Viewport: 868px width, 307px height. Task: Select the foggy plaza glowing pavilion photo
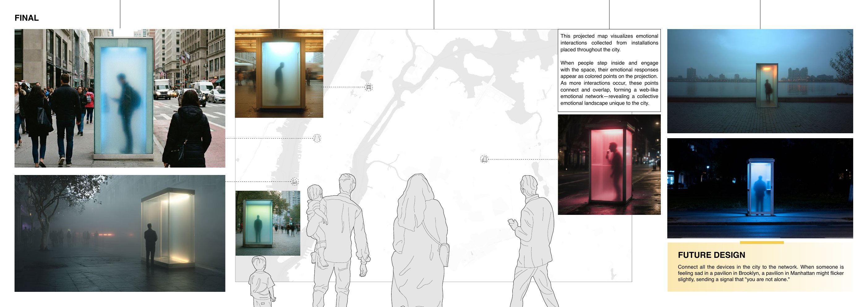(120, 233)
